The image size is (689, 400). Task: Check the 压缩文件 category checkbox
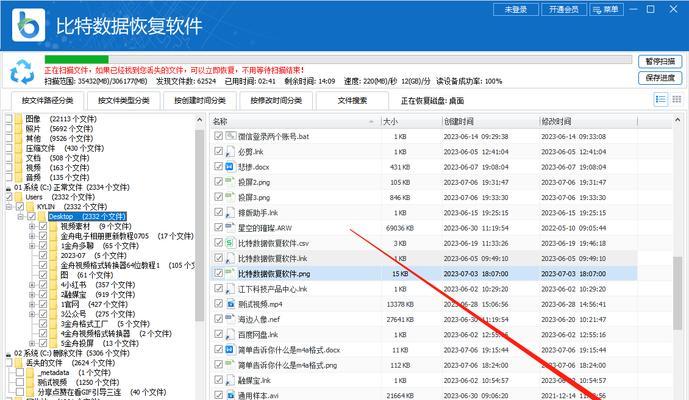[x=8, y=148]
